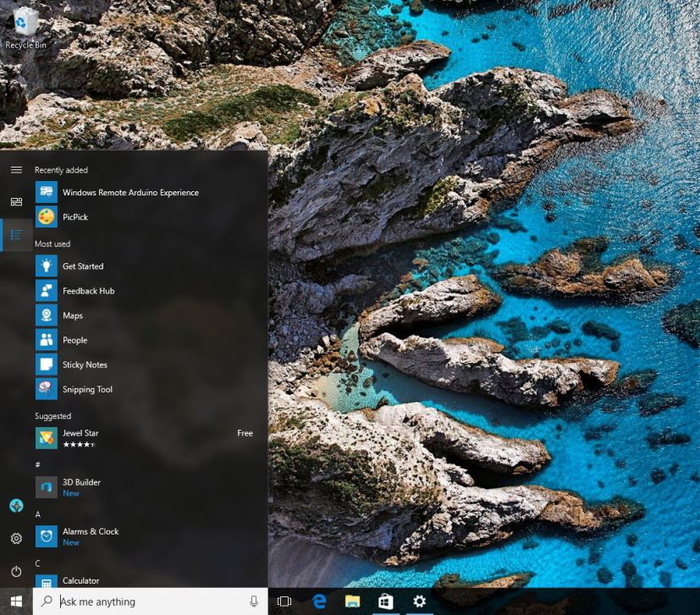Expand the Start menu hamburger navigation
The height and width of the screenshot is (615, 700).
coord(16,169)
